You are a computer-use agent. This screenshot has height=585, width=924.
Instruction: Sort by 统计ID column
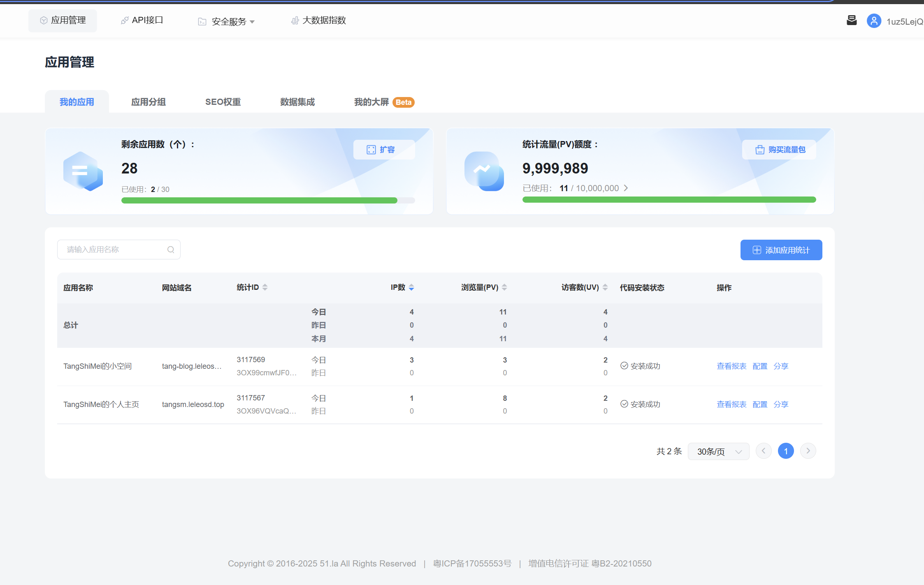[265, 287]
